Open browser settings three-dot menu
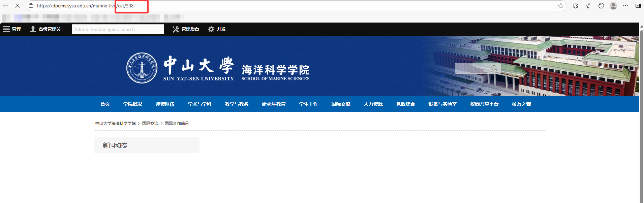 pyautogui.click(x=625, y=6)
